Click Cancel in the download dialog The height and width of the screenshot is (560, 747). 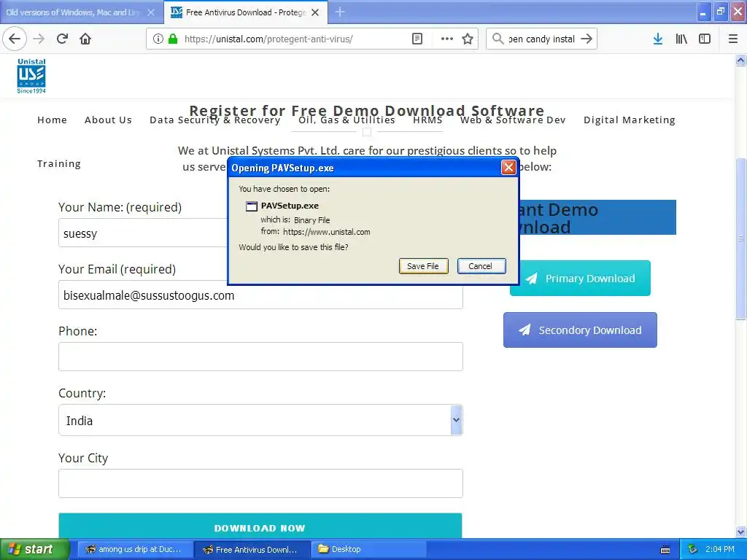click(x=481, y=266)
